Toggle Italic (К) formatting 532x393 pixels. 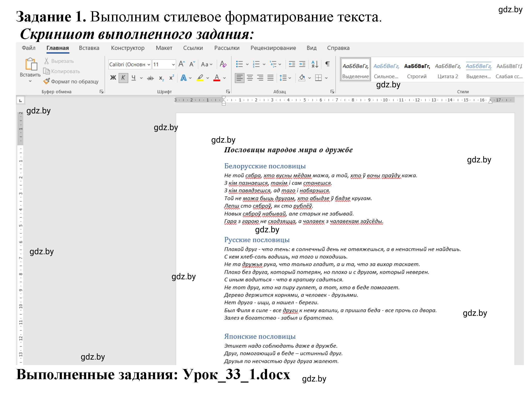(x=123, y=78)
